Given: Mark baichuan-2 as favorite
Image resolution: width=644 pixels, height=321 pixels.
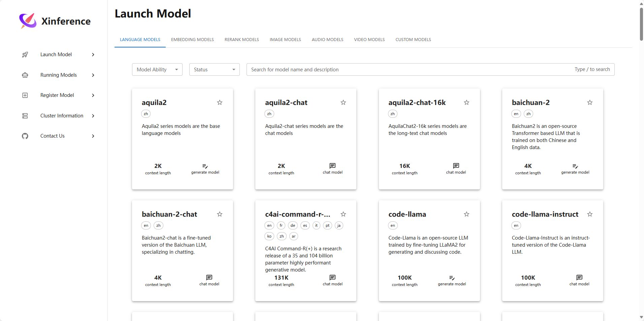Looking at the screenshot, I should pyautogui.click(x=590, y=102).
